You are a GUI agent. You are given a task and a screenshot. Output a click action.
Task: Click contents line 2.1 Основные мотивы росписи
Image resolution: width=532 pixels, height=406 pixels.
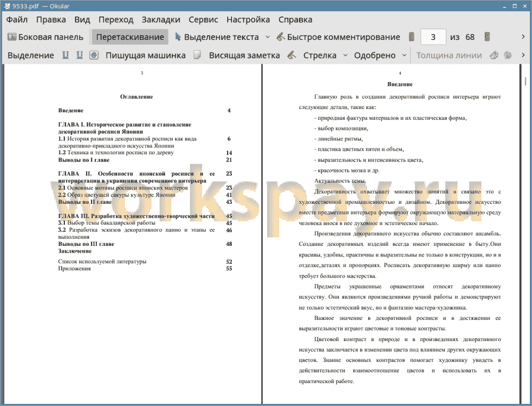(x=123, y=188)
